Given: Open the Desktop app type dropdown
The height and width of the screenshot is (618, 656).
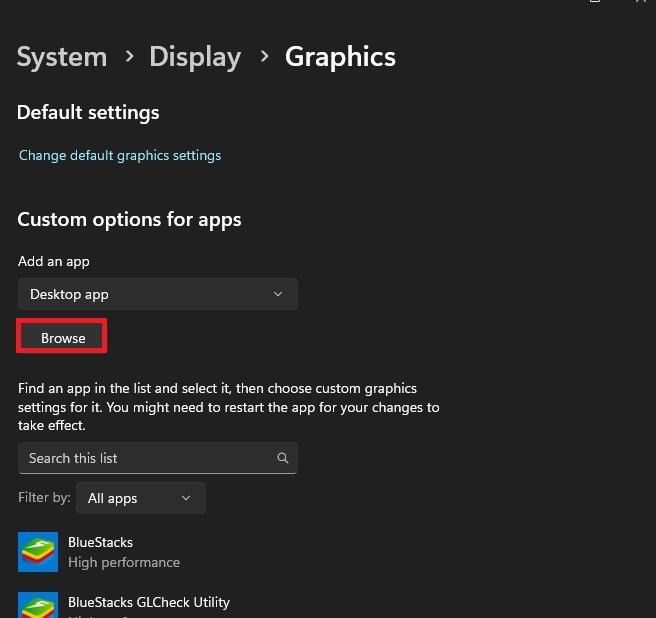Looking at the screenshot, I should pyautogui.click(x=157, y=294).
